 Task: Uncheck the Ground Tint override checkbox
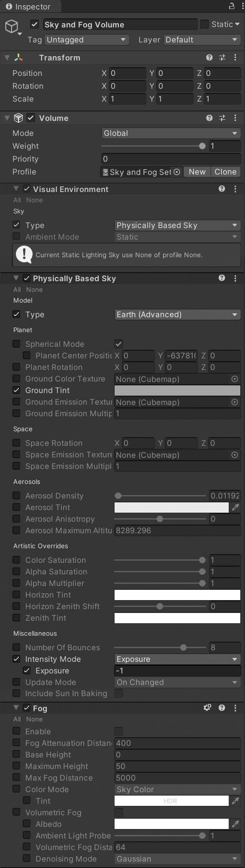coord(16,390)
